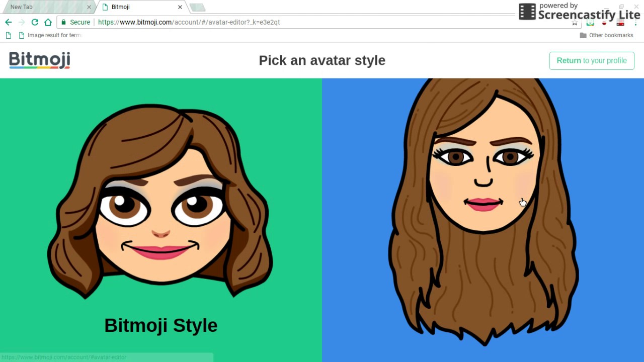Open the browser home page icon

[48, 22]
